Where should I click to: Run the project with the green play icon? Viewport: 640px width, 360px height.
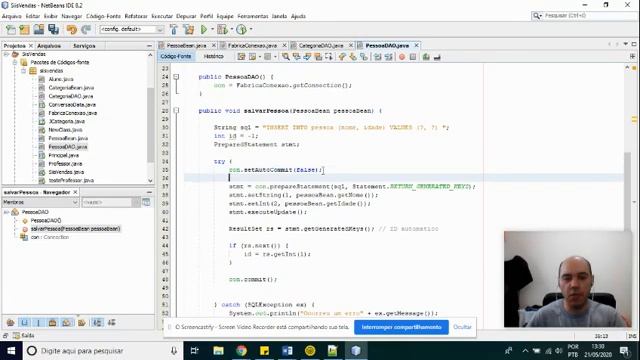coord(203,29)
